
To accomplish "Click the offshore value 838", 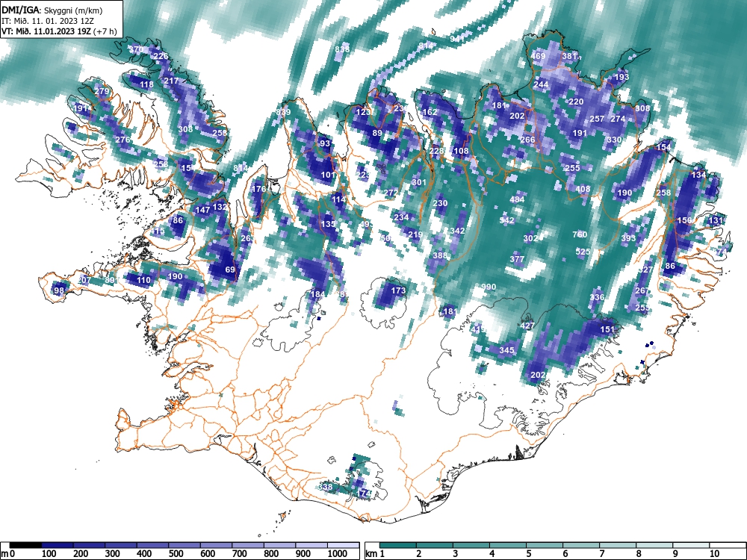I will [342, 49].
